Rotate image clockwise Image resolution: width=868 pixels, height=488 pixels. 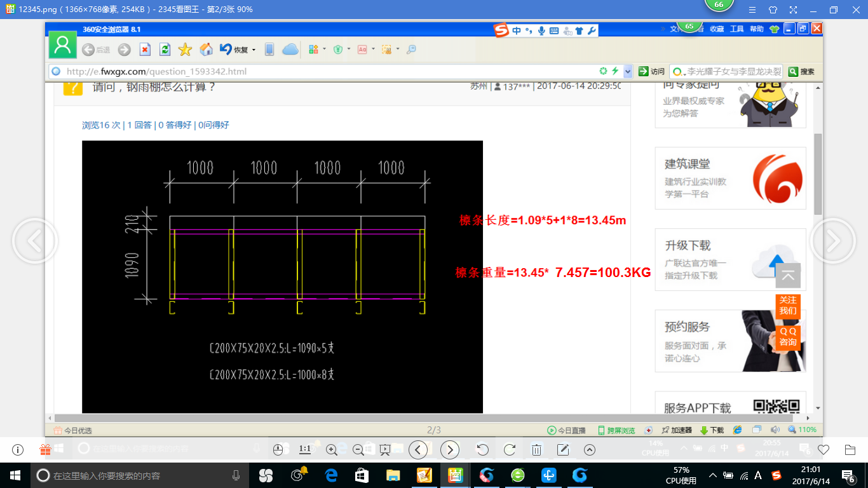tap(510, 450)
